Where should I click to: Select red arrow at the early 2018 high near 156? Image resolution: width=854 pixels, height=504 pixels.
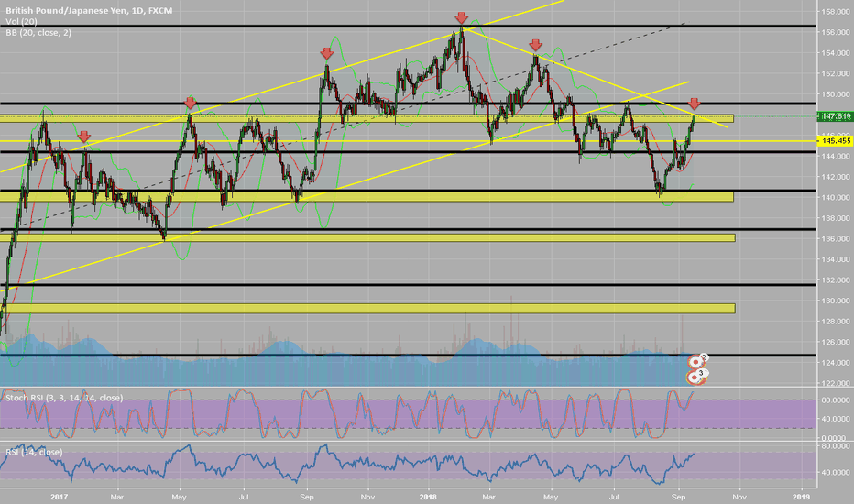[x=461, y=18]
